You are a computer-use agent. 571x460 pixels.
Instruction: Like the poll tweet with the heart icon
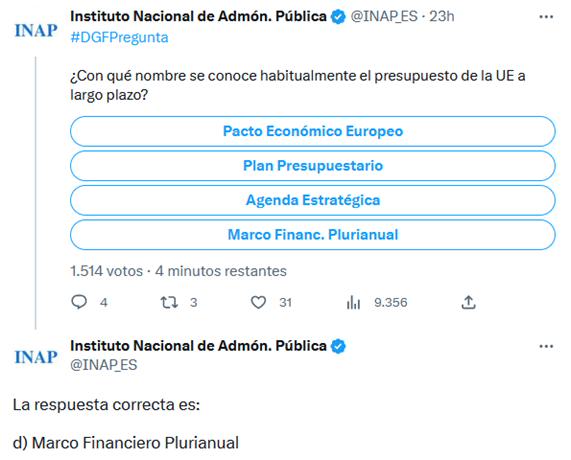[259, 302]
